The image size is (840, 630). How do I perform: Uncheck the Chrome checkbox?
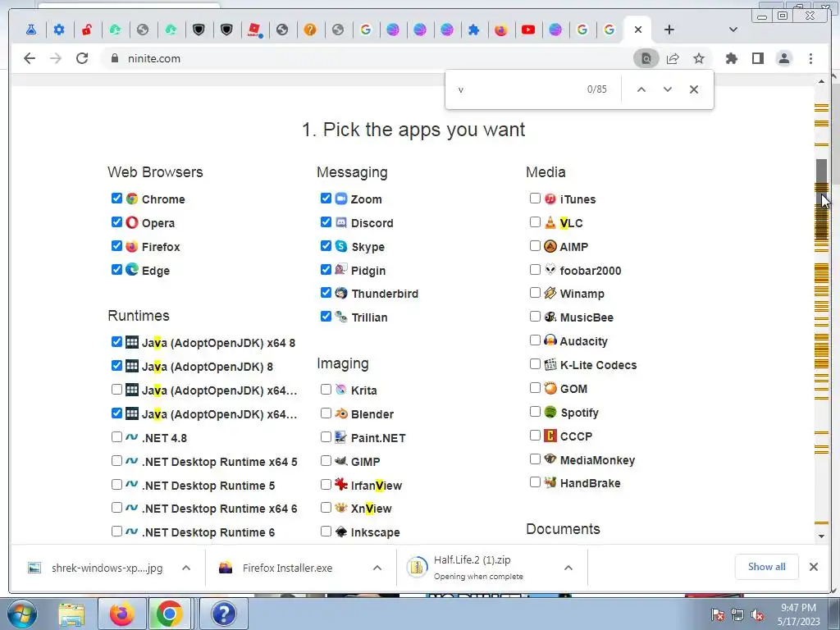click(116, 199)
